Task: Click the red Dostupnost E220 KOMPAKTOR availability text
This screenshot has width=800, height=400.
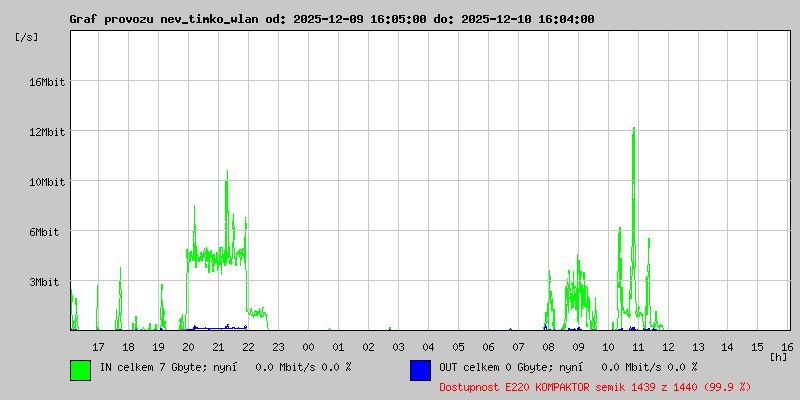Action: pos(595,387)
